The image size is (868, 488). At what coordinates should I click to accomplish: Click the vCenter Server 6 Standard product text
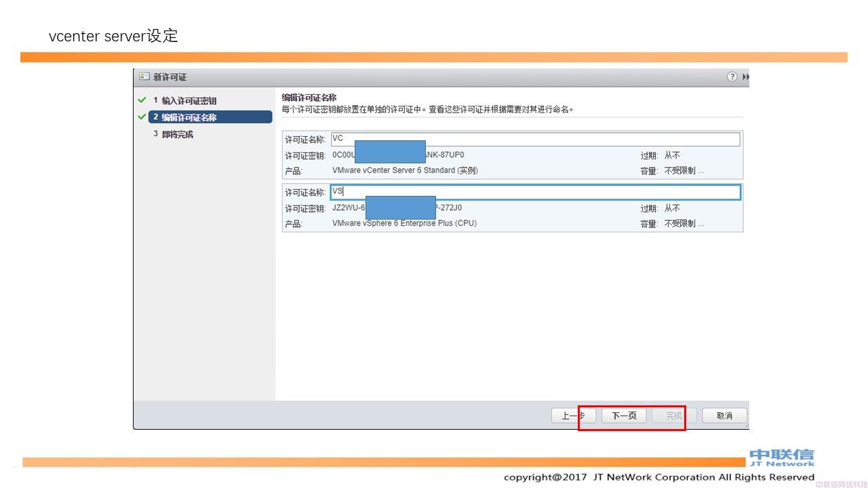tap(405, 170)
